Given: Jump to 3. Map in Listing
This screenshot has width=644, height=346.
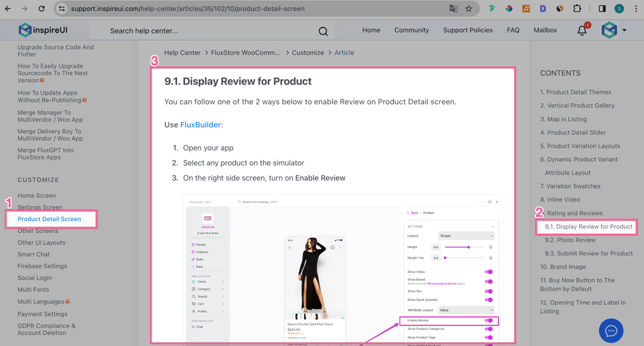Looking at the screenshot, I should click(563, 119).
